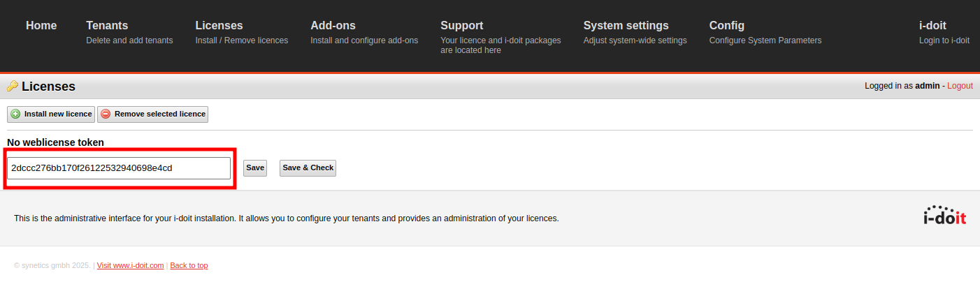This screenshot has height=282, width=980.
Task: Click the Save & Check button
Action: (308, 168)
